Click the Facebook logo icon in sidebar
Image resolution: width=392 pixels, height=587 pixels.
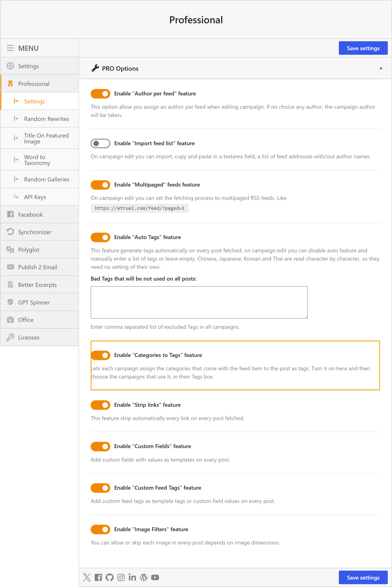coord(10,214)
